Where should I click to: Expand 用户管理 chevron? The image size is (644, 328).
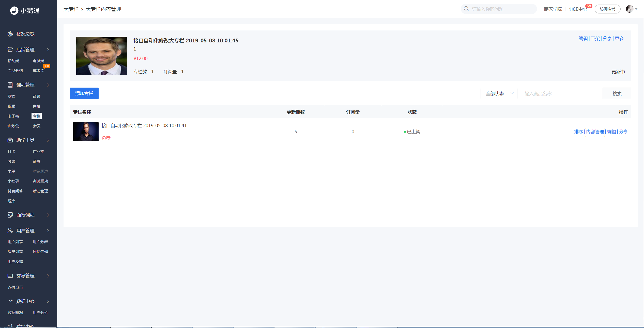point(48,231)
